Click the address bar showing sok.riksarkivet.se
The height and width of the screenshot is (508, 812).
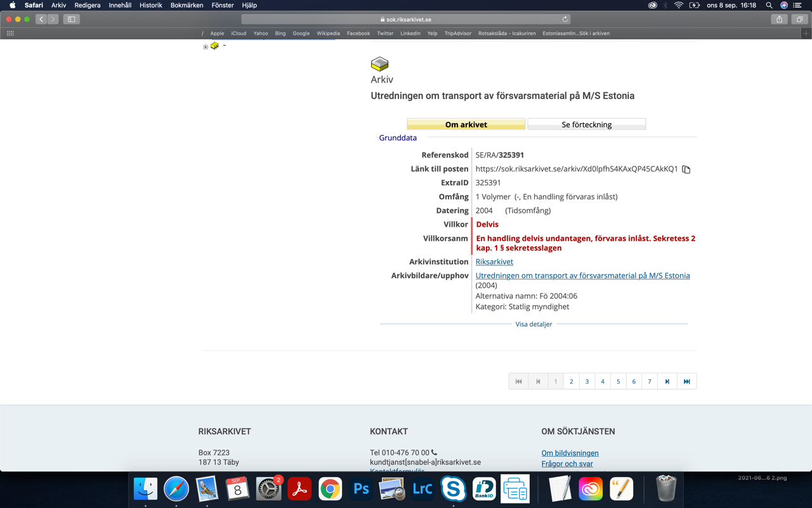(x=406, y=19)
